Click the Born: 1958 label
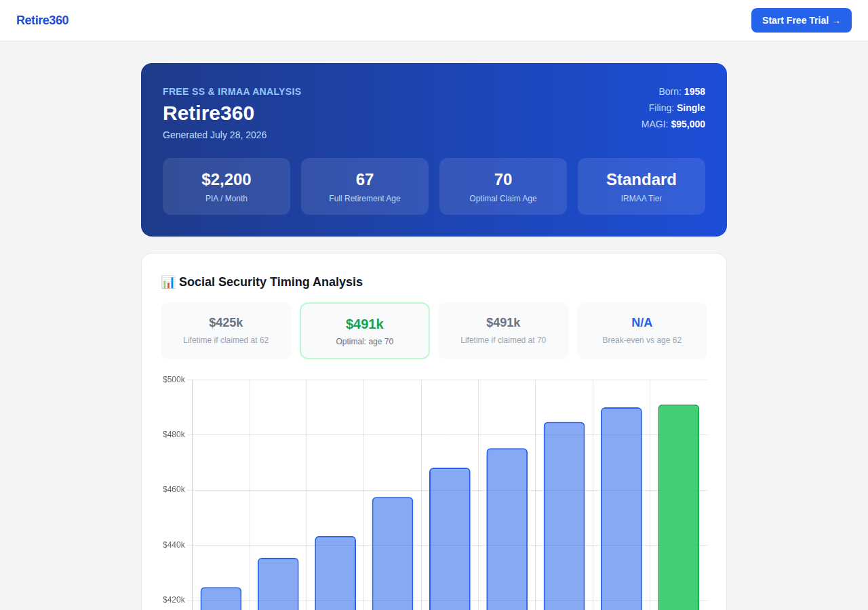This screenshot has width=868, height=610. point(682,91)
